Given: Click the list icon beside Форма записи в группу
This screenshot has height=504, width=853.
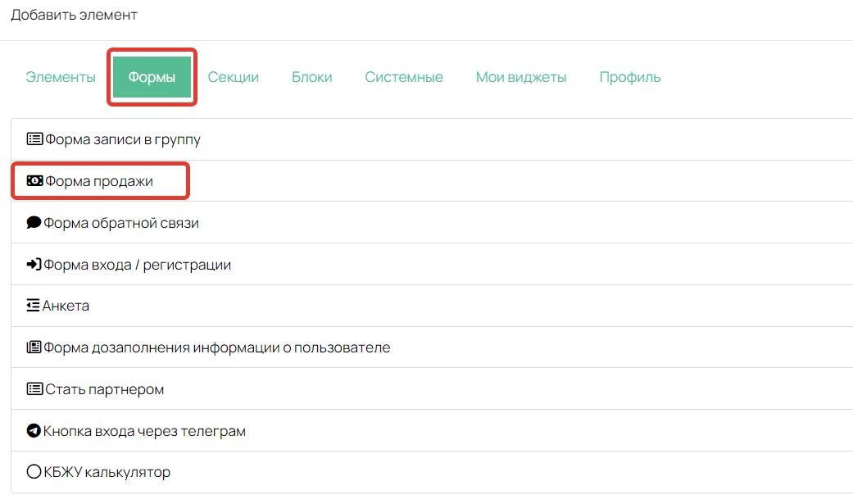Looking at the screenshot, I should point(34,138).
